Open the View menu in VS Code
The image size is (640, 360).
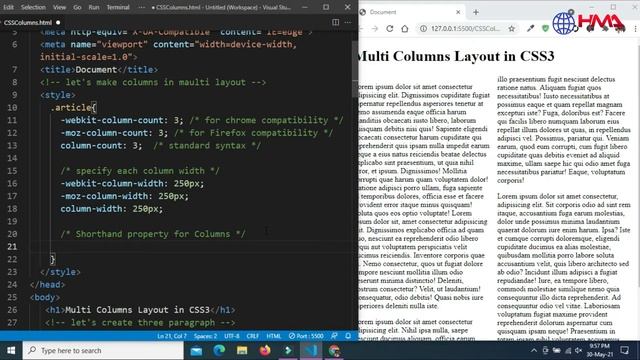tap(59, 7)
